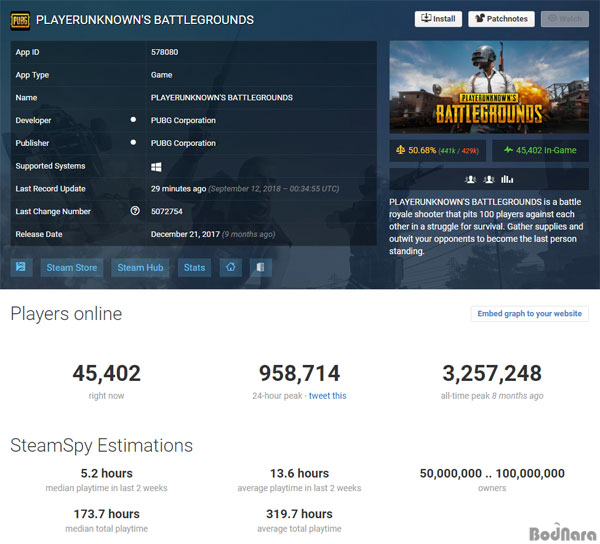
Task: Click the bar chart icon below the rating
Action: (507, 179)
